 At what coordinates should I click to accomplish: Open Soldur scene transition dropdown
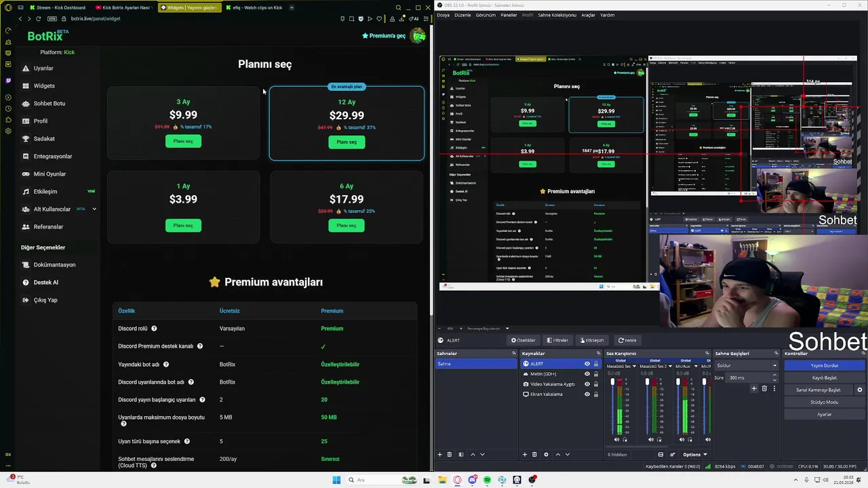coord(747,366)
